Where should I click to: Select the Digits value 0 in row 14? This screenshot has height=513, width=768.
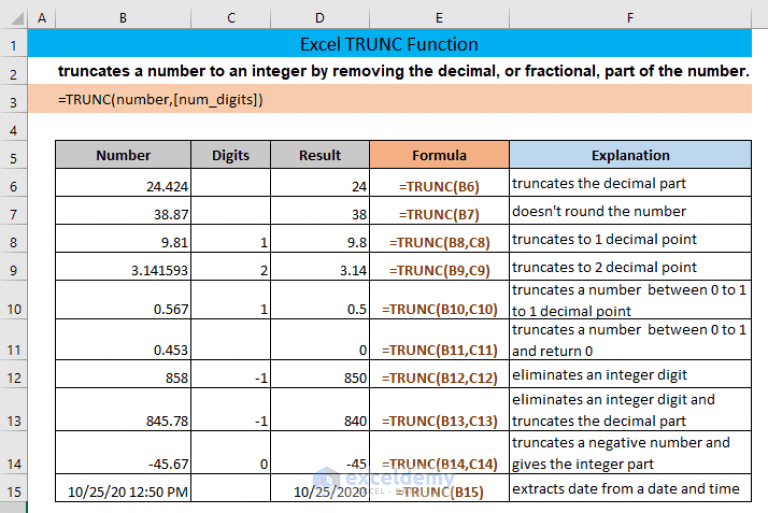click(231, 452)
